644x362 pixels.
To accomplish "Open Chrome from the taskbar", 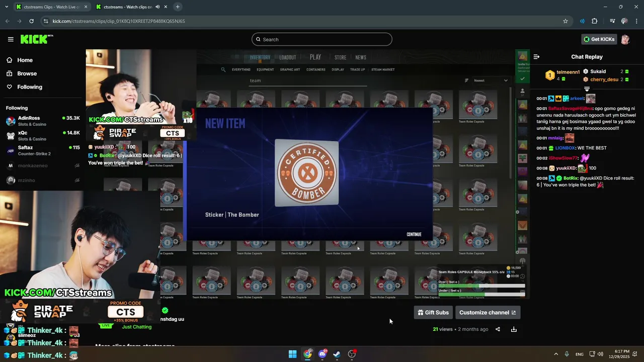I will pos(307,354).
